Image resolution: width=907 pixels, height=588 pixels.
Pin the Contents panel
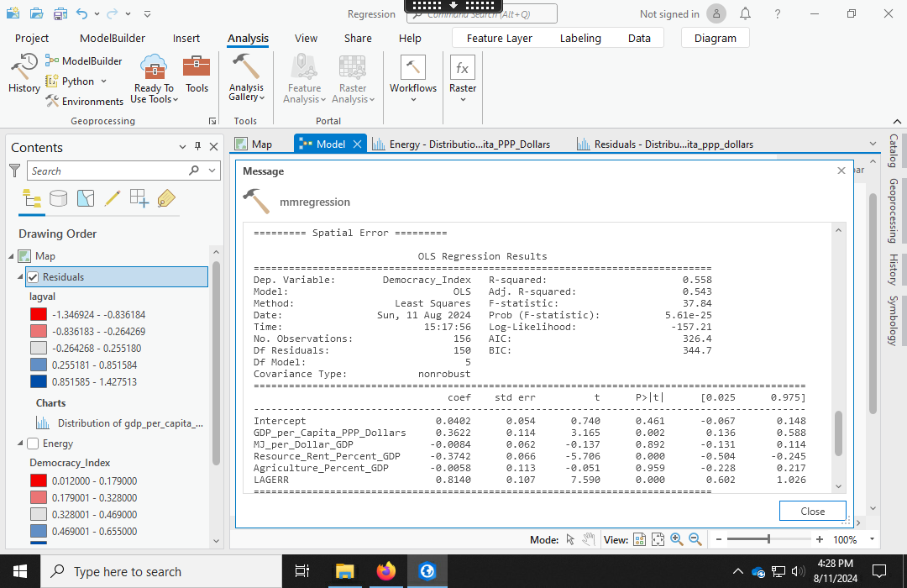(198, 147)
